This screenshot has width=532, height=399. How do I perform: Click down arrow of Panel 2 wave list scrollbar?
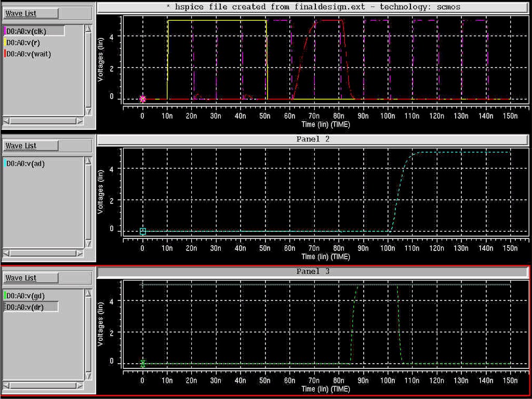click(x=88, y=244)
